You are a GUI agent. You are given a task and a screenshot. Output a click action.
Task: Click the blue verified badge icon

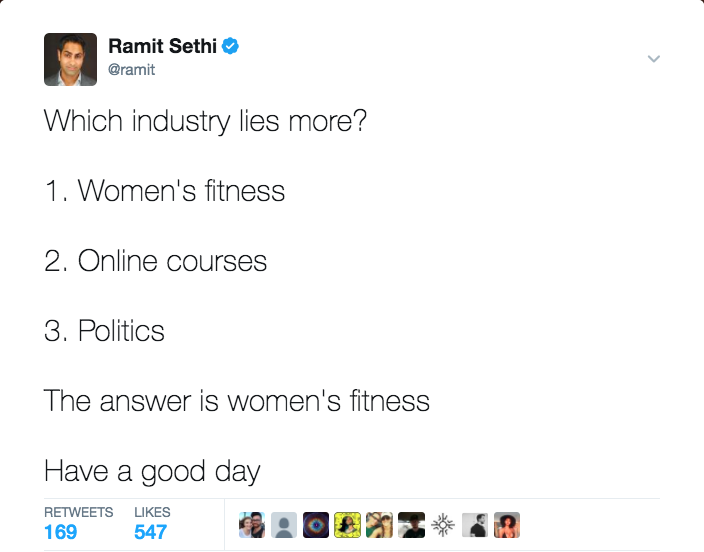point(231,46)
